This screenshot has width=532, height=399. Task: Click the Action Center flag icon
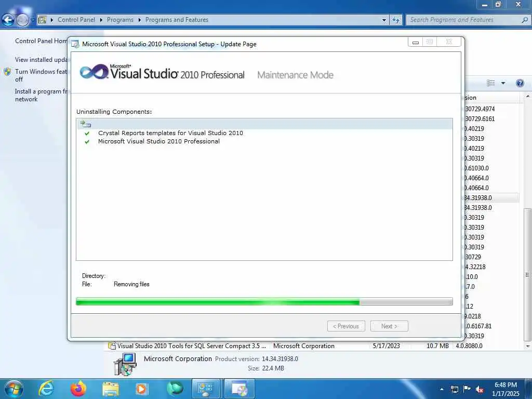[467, 389]
